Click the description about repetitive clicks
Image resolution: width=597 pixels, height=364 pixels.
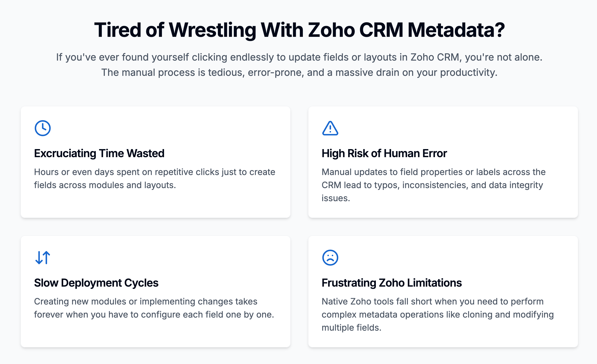pyautogui.click(x=154, y=179)
